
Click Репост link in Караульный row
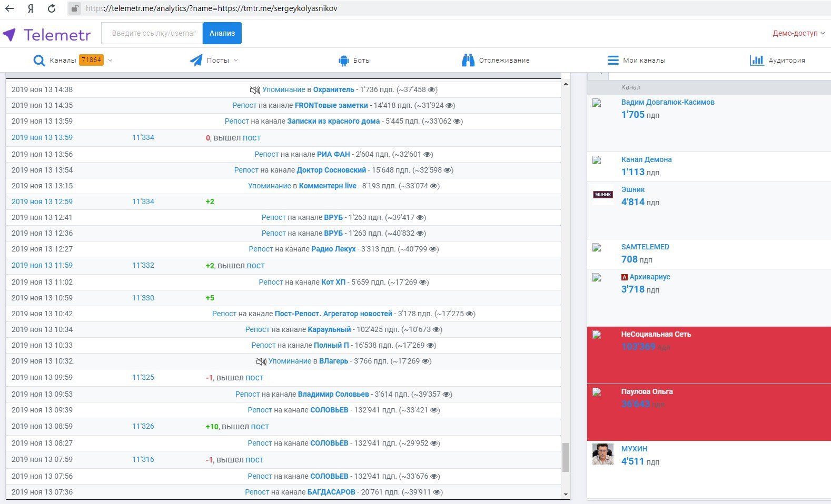[x=257, y=330]
